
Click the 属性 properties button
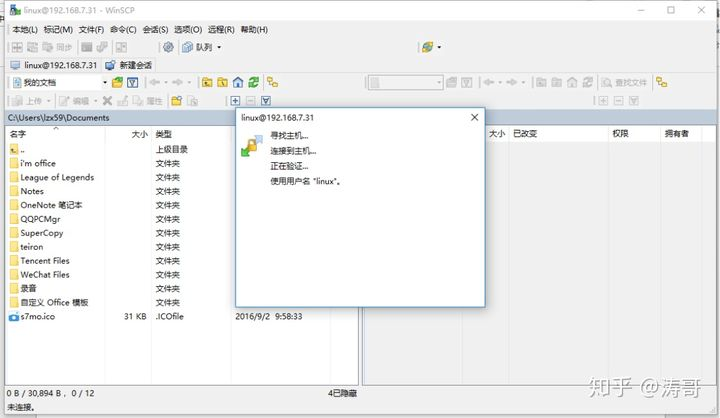tap(148, 101)
